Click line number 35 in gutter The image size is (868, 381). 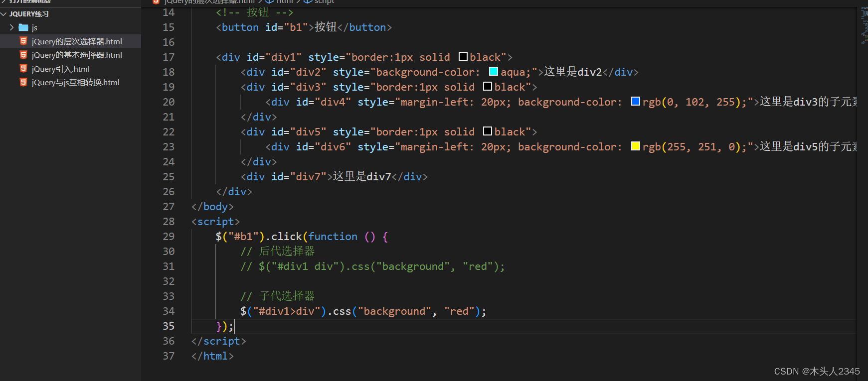[169, 326]
